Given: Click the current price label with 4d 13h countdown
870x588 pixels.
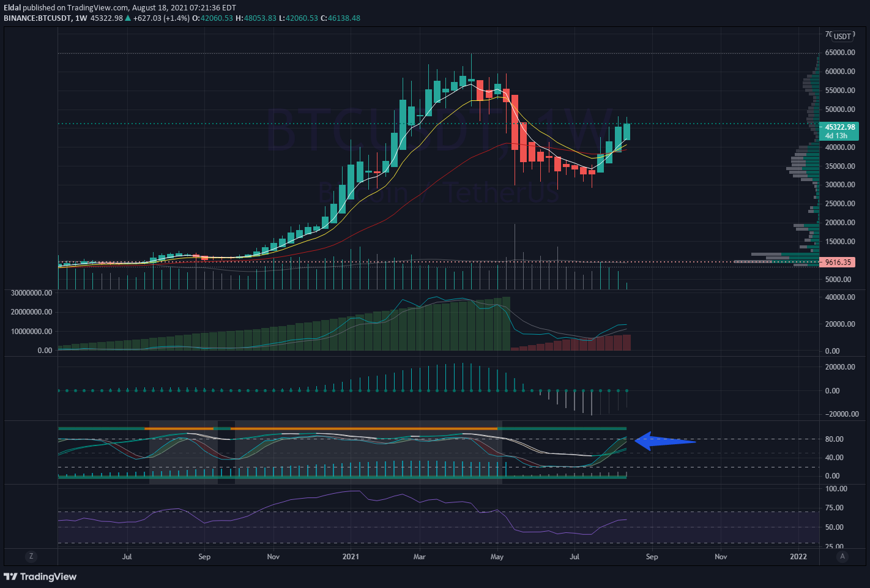Looking at the screenshot, I should point(839,131).
